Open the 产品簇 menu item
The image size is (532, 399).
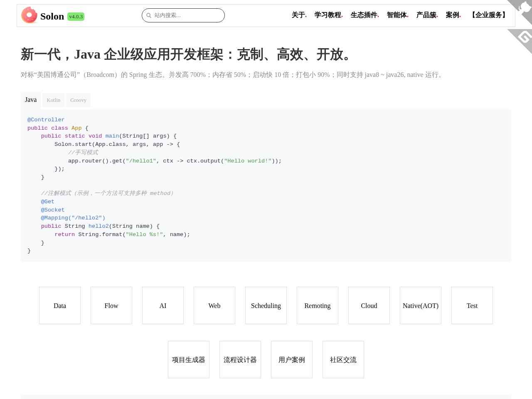(x=427, y=15)
